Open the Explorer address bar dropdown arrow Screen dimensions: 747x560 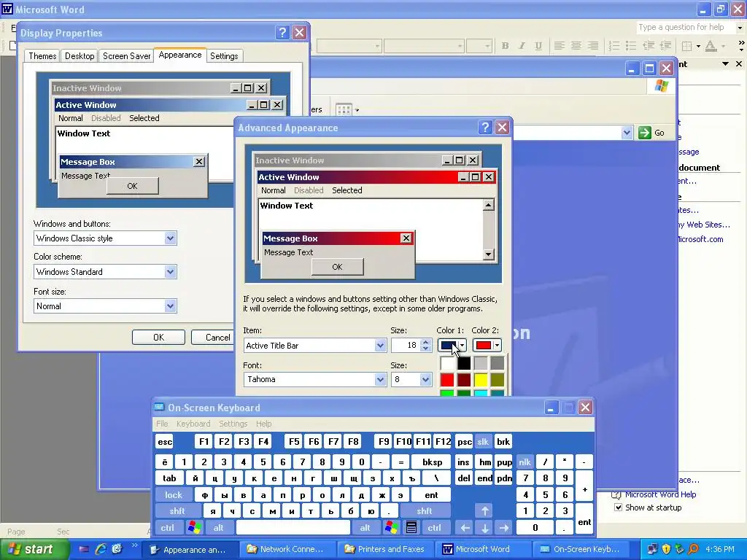(x=627, y=133)
